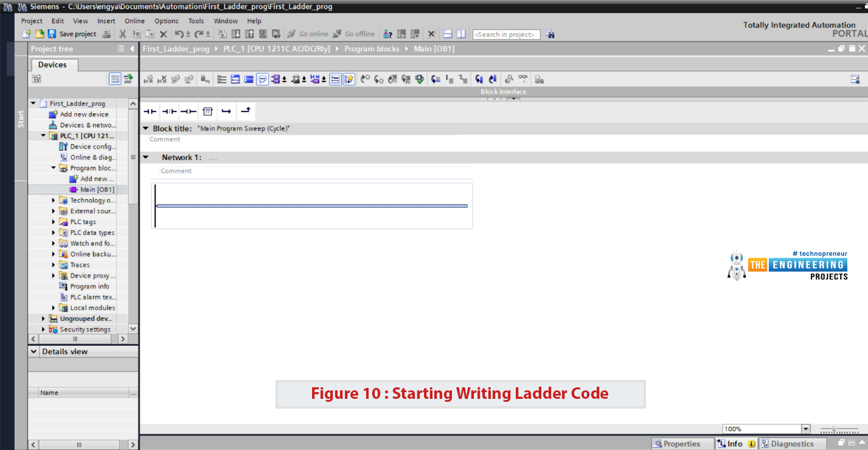Screen dimensions: 868x450
Task: Expand the Traces folder
Action: (x=54, y=265)
